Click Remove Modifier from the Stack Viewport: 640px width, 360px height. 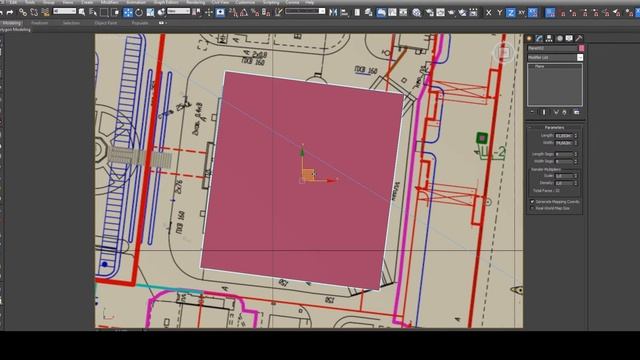tap(564, 112)
